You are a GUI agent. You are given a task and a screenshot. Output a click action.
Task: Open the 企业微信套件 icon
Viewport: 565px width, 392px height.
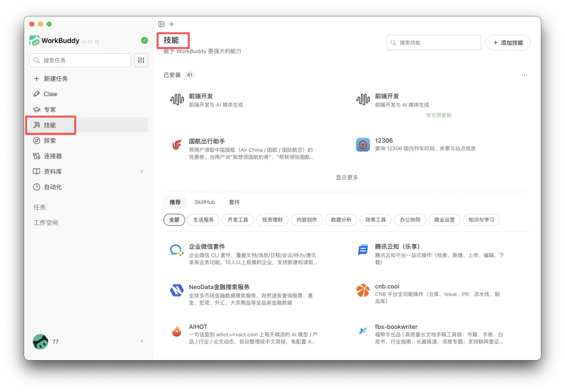pyautogui.click(x=177, y=250)
